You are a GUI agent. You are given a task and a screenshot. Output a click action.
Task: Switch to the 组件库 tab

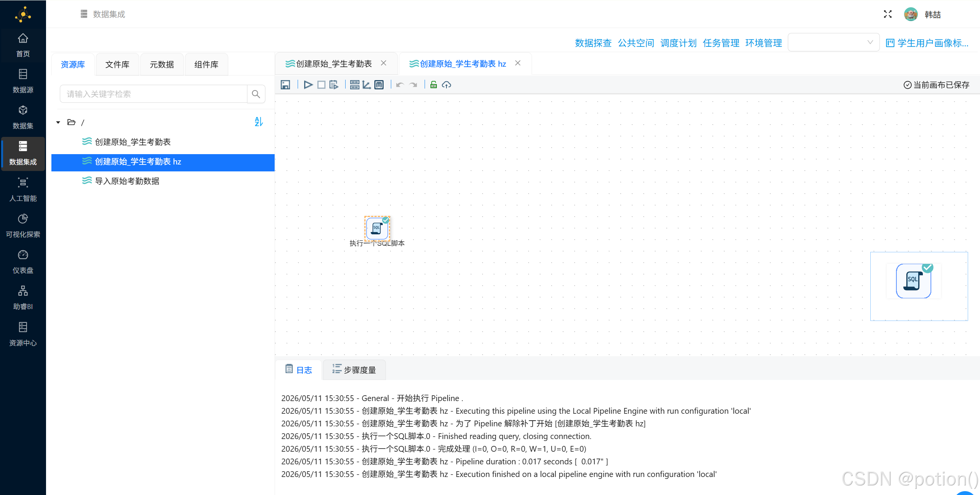pyautogui.click(x=206, y=64)
